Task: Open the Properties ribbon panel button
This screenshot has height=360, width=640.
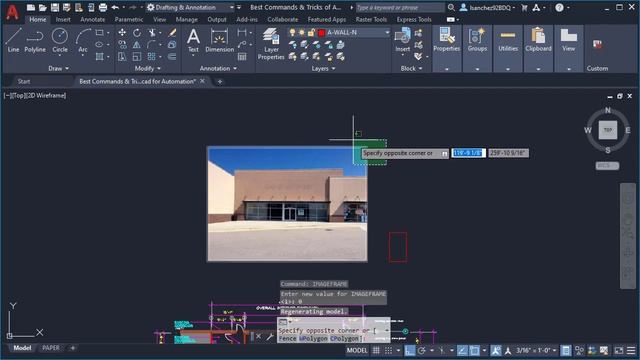Action: pos(447,40)
